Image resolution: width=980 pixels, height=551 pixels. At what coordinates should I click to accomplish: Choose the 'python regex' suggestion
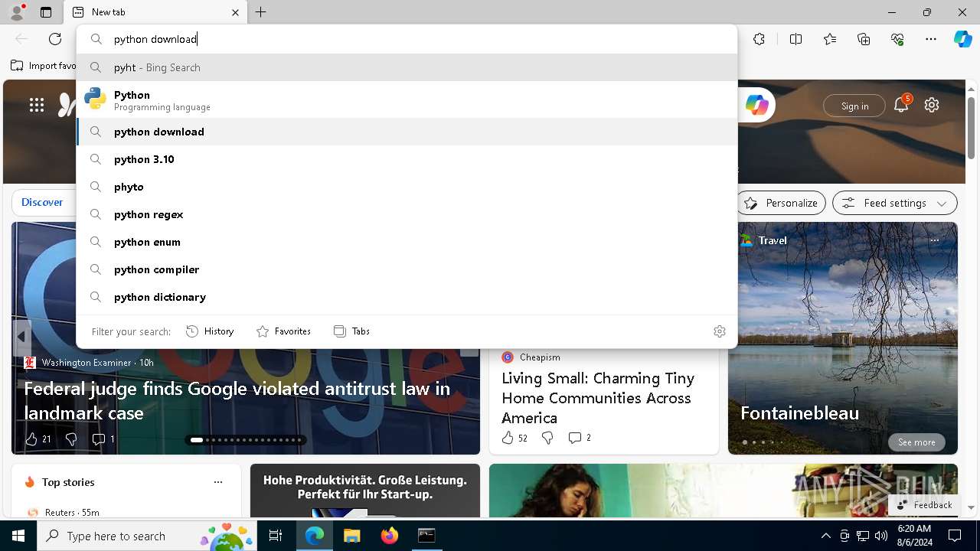tap(407, 214)
